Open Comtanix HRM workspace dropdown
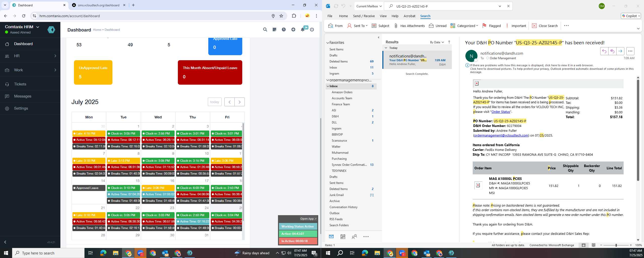Image resolution: width=644 pixels, height=258 pixels. 22,27
